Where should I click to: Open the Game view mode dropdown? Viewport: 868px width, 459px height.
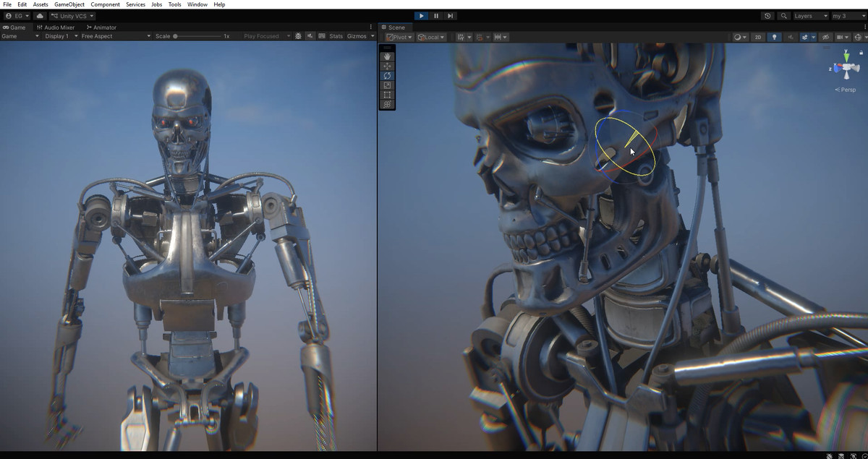20,36
